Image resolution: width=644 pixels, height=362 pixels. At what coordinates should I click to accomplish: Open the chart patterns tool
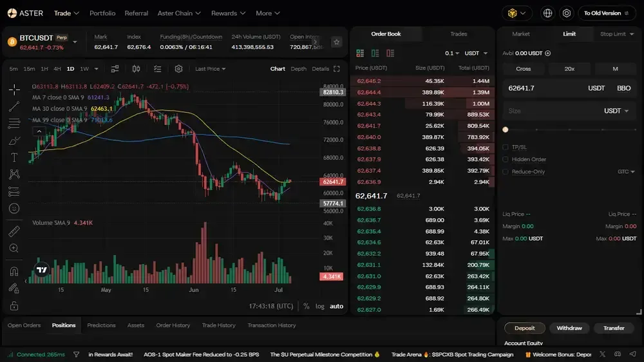pos(14,174)
